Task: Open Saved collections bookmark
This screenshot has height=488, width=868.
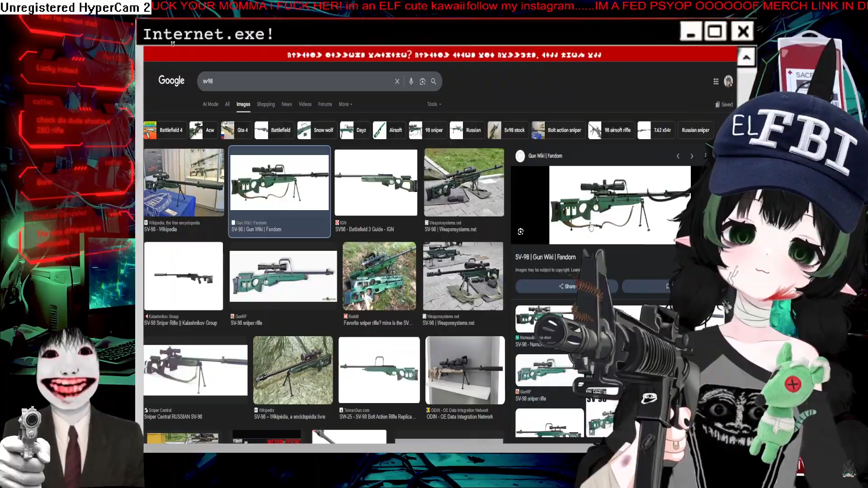Action: 724,104
